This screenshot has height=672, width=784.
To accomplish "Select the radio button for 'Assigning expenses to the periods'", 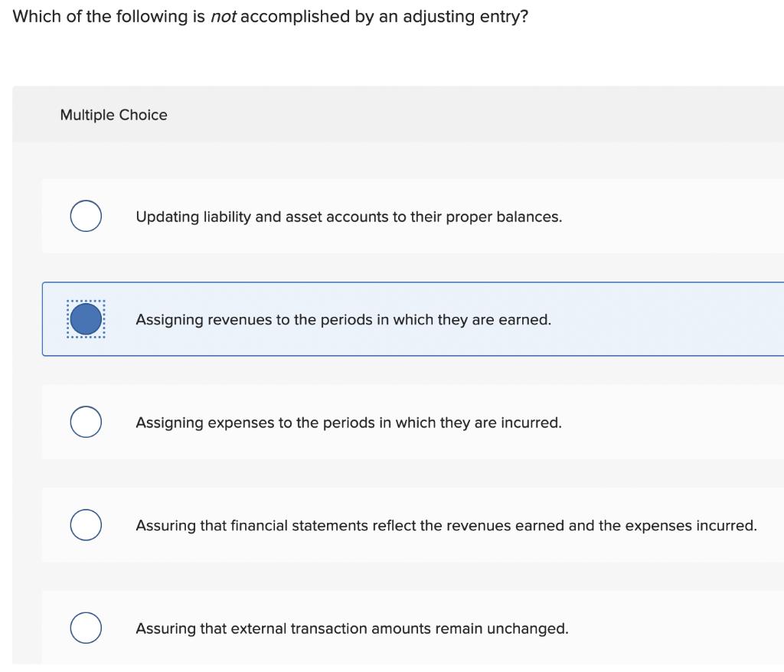I will point(85,421).
